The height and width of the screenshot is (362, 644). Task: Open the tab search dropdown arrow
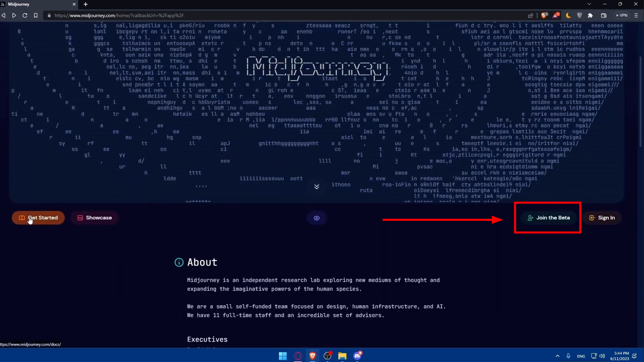(589, 4)
